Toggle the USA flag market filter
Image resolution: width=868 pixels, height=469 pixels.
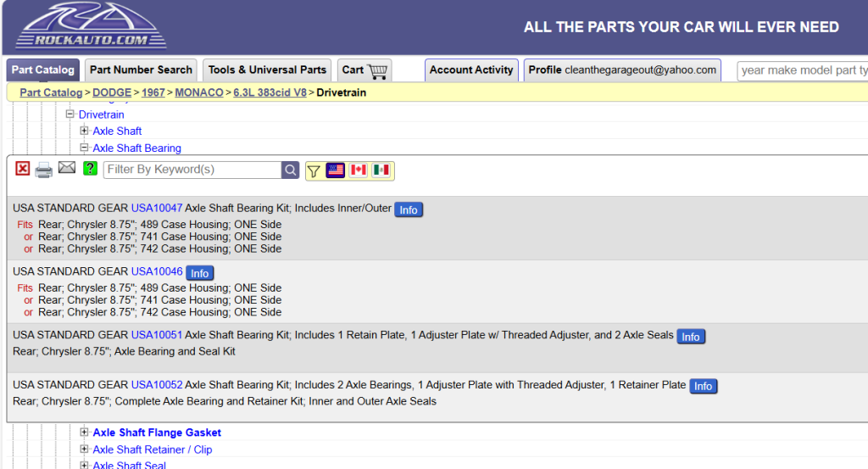[x=336, y=170]
